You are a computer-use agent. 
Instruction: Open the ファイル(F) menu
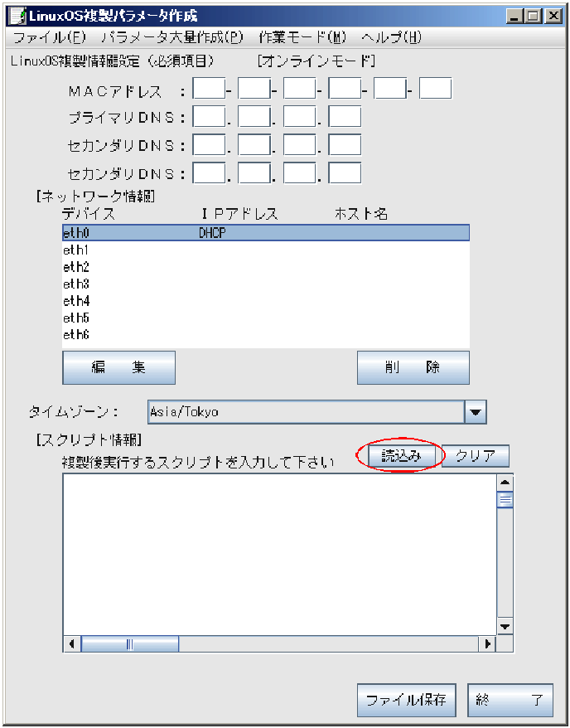pyautogui.click(x=50, y=37)
